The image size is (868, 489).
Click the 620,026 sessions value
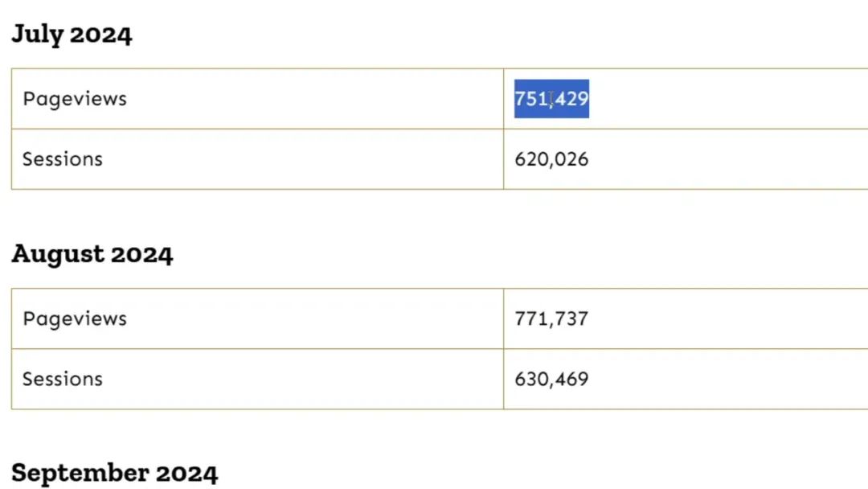pos(551,159)
